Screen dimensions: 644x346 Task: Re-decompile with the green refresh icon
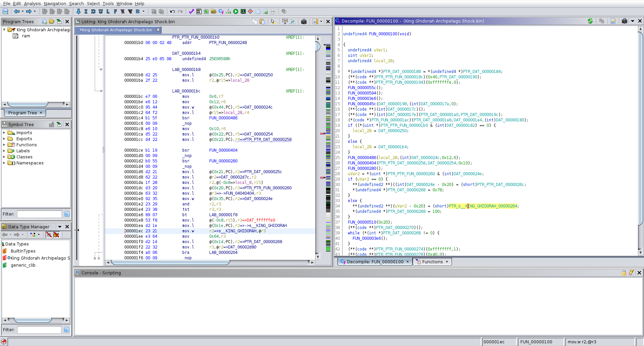tap(590, 21)
